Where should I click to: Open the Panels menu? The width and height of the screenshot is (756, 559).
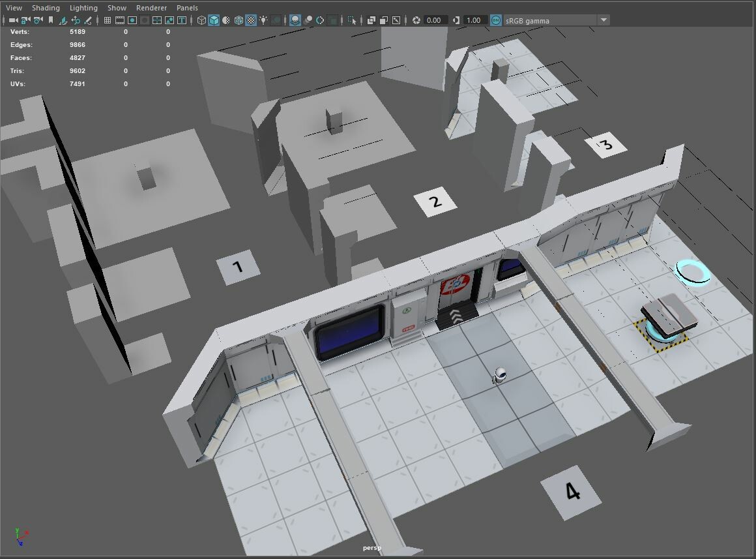[187, 7]
